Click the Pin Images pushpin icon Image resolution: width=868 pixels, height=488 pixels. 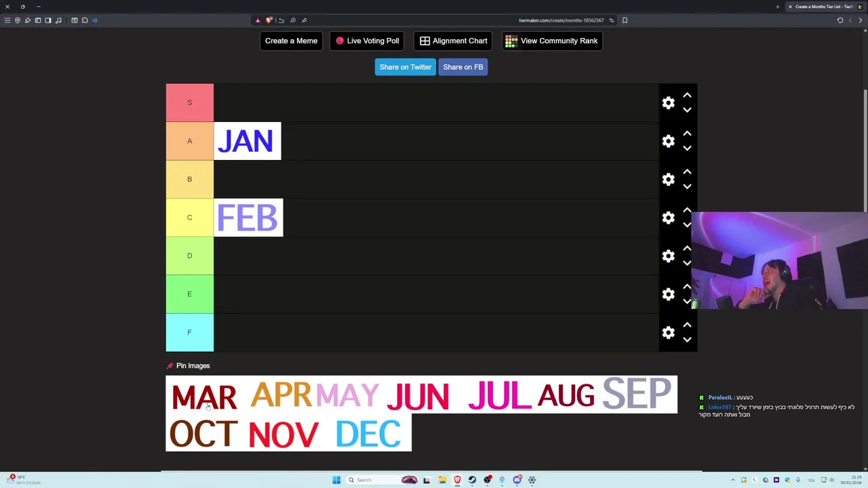pos(170,366)
